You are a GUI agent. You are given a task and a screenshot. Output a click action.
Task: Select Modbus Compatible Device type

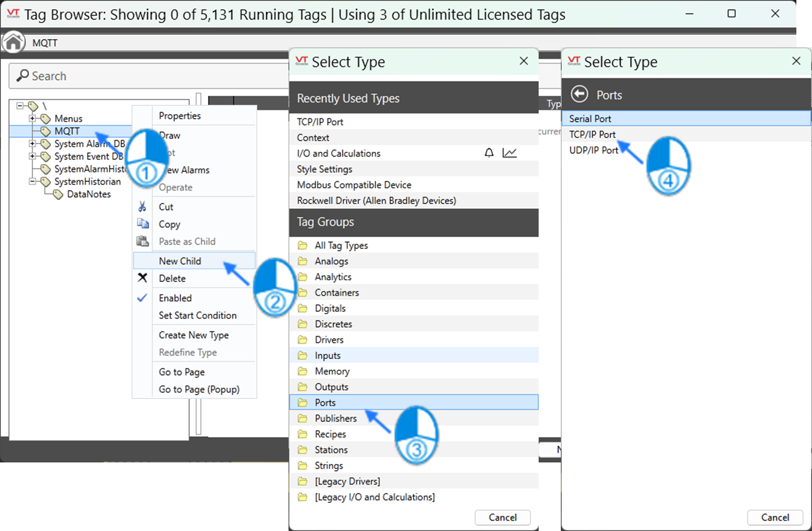point(414,185)
